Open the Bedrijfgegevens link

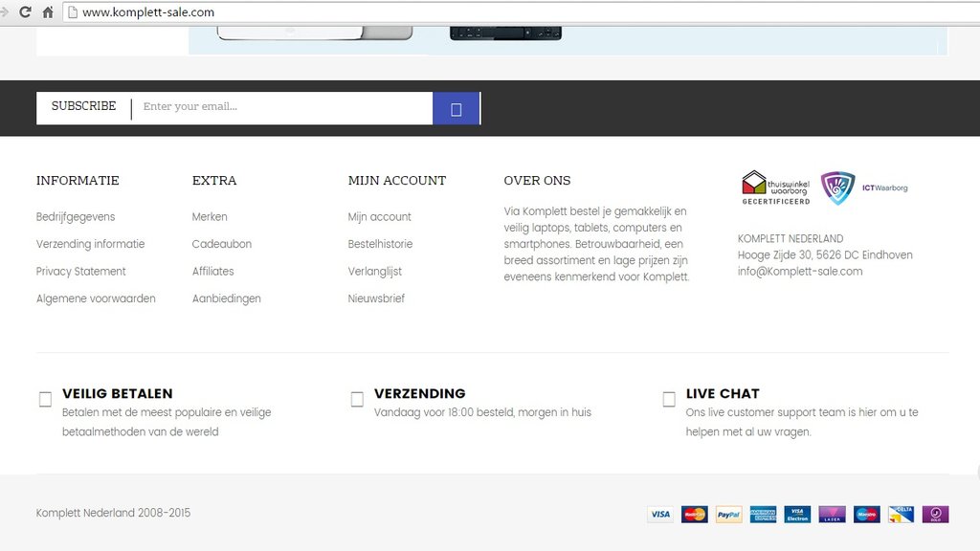tap(76, 217)
